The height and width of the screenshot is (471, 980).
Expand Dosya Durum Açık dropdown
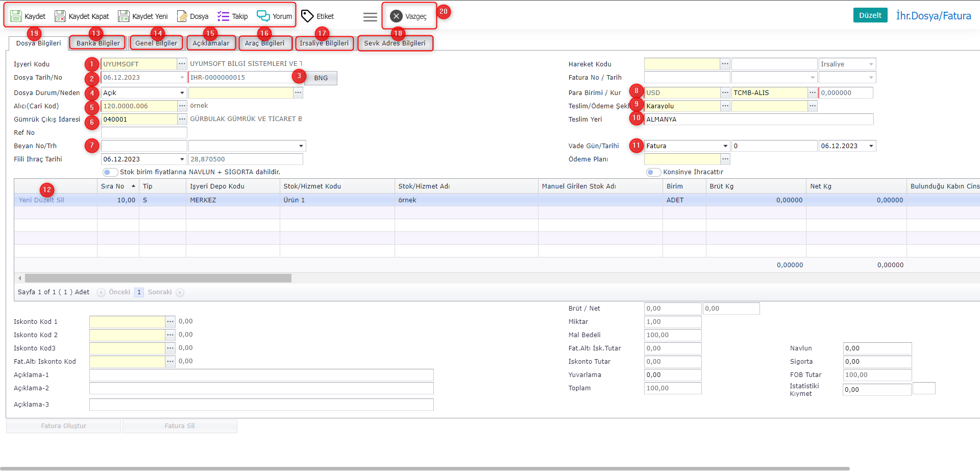tap(182, 93)
